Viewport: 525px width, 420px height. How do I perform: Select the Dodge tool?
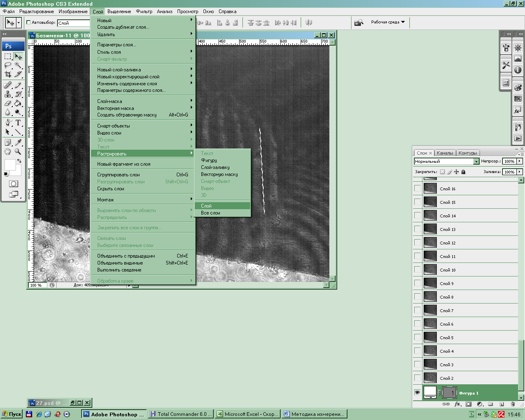click(18, 112)
